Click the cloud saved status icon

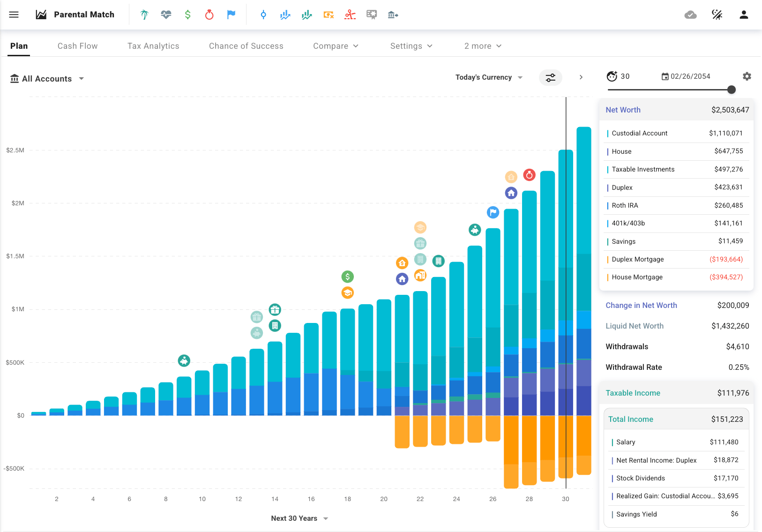coord(690,15)
